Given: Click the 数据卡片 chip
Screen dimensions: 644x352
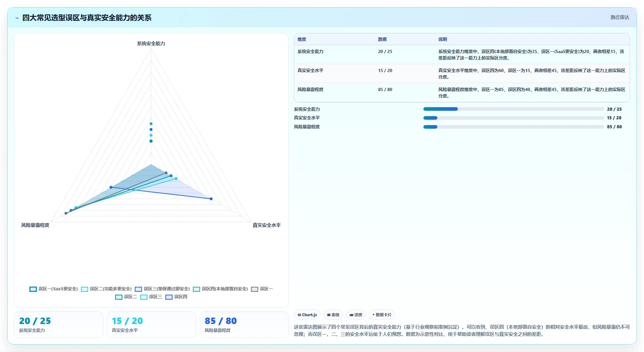Looking at the screenshot, I should pyautogui.click(x=382, y=315).
